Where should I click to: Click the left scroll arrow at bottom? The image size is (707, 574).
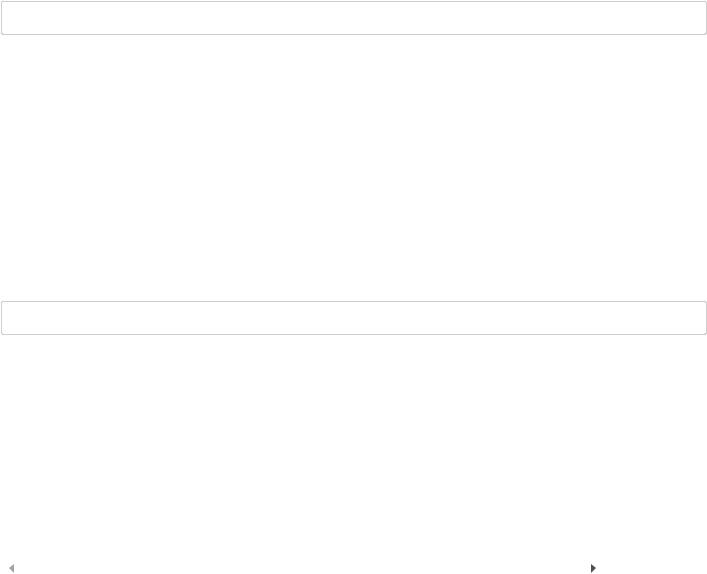pyautogui.click(x=12, y=568)
